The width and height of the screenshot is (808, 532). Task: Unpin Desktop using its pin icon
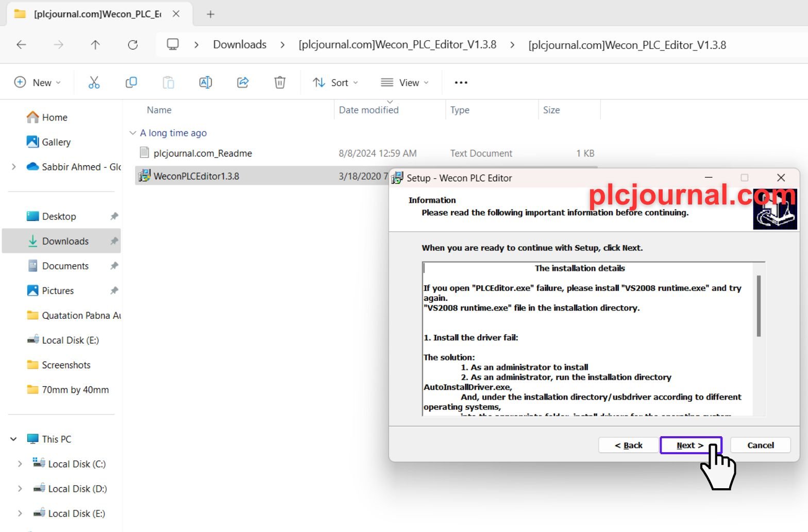point(114,216)
